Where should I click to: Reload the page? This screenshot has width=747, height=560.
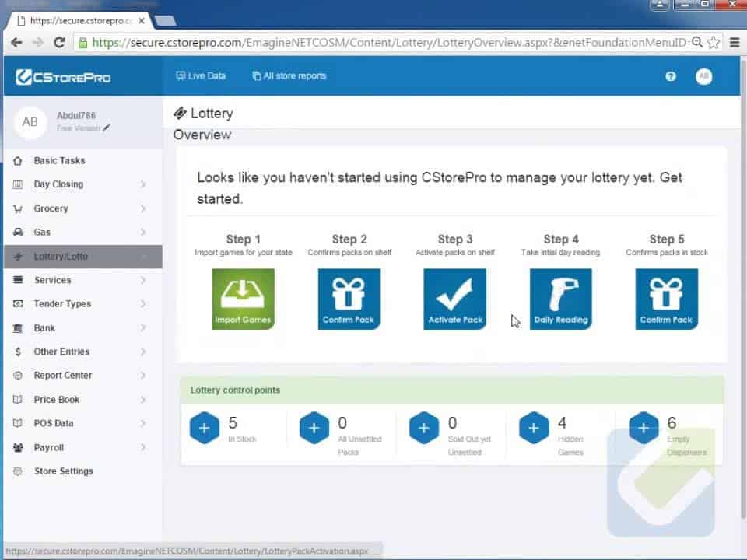click(x=60, y=42)
